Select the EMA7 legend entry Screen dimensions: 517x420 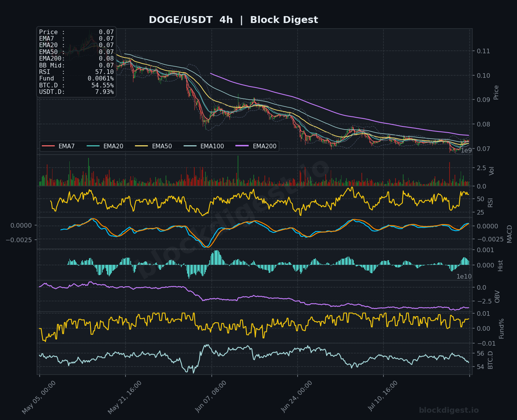coord(59,146)
